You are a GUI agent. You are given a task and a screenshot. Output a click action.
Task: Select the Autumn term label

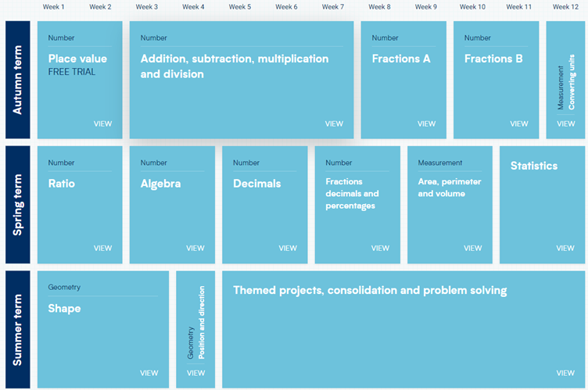point(17,80)
